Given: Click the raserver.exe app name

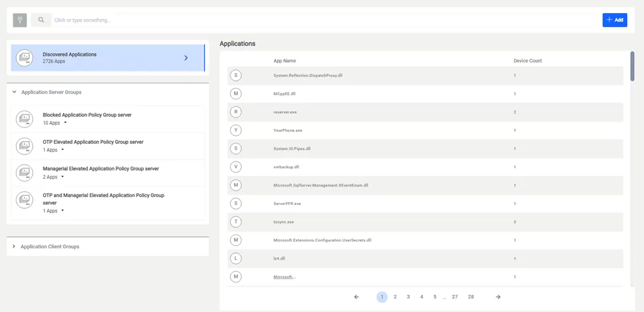Looking at the screenshot, I should pos(287,112).
